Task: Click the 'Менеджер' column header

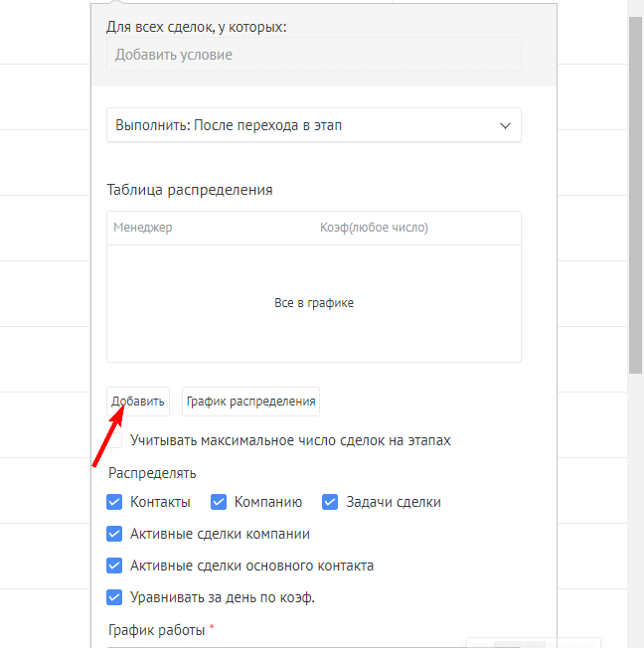Action: [143, 228]
